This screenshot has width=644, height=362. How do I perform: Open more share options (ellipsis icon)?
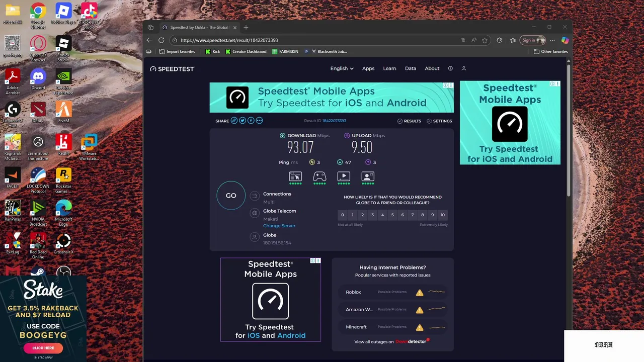point(259,121)
